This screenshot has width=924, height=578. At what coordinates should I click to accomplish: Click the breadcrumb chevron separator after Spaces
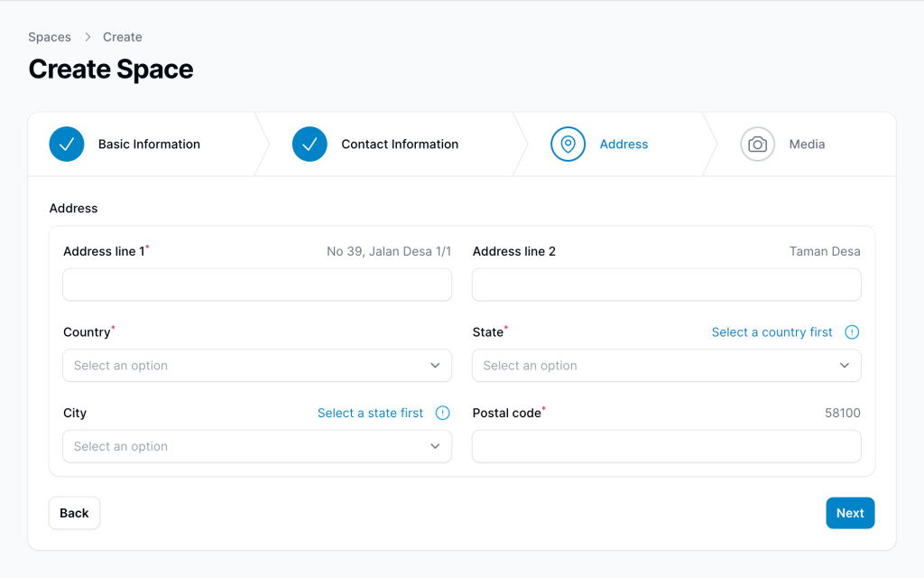pos(88,37)
